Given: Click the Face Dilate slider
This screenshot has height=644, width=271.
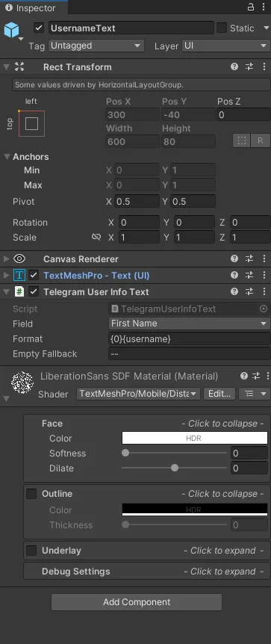Looking at the screenshot, I should pyautogui.click(x=174, y=468).
